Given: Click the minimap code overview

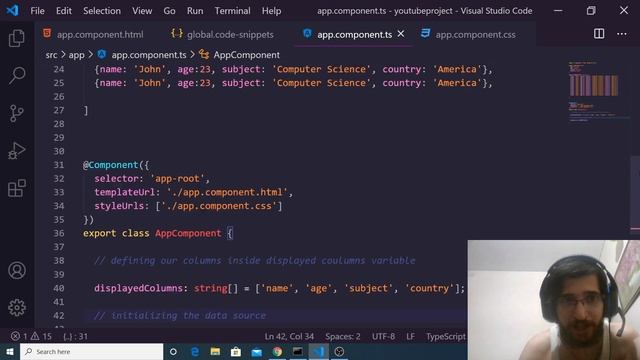Looking at the screenshot, I should click(598, 92).
